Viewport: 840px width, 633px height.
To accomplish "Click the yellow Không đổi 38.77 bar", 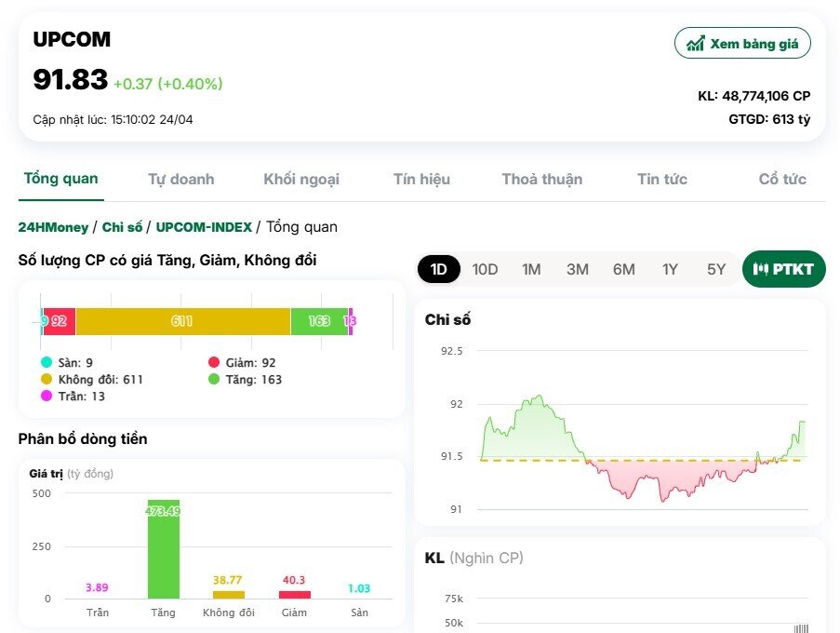I will coord(229,595).
